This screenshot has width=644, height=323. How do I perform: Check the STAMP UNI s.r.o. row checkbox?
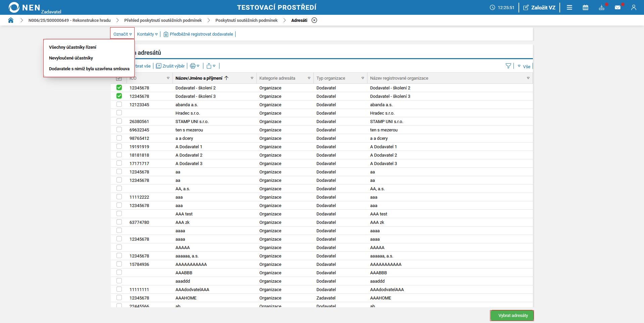(x=119, y=121)
